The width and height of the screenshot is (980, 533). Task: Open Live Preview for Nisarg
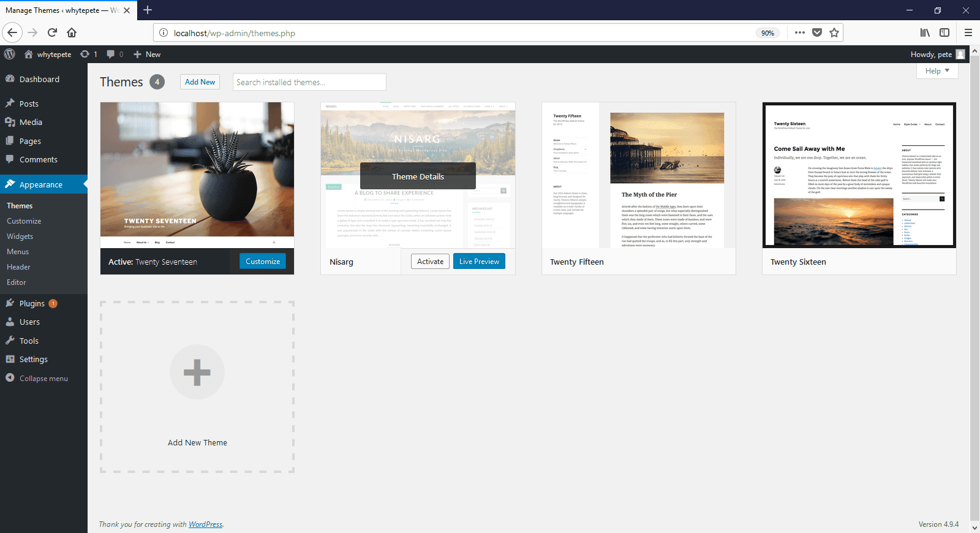479,262
